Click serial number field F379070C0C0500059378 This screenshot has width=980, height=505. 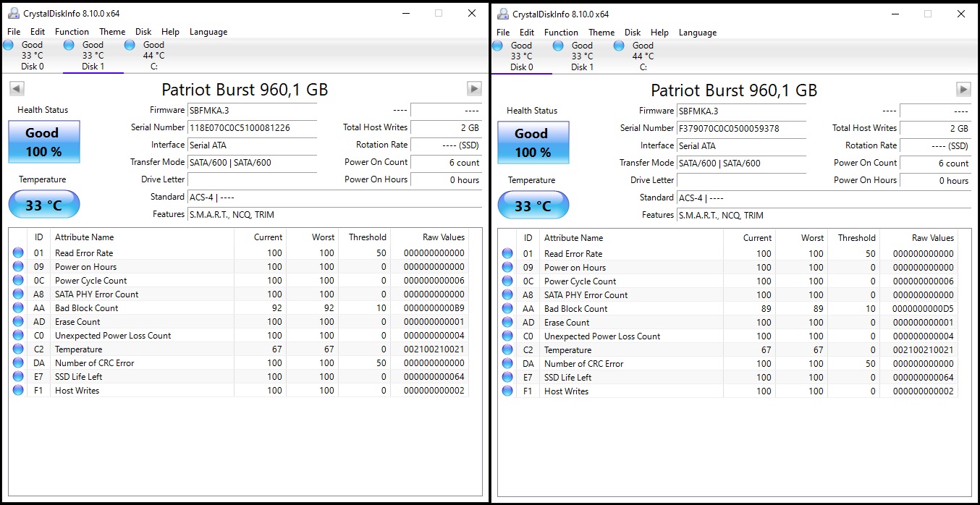pyautogui.click(x=741, y=129)
